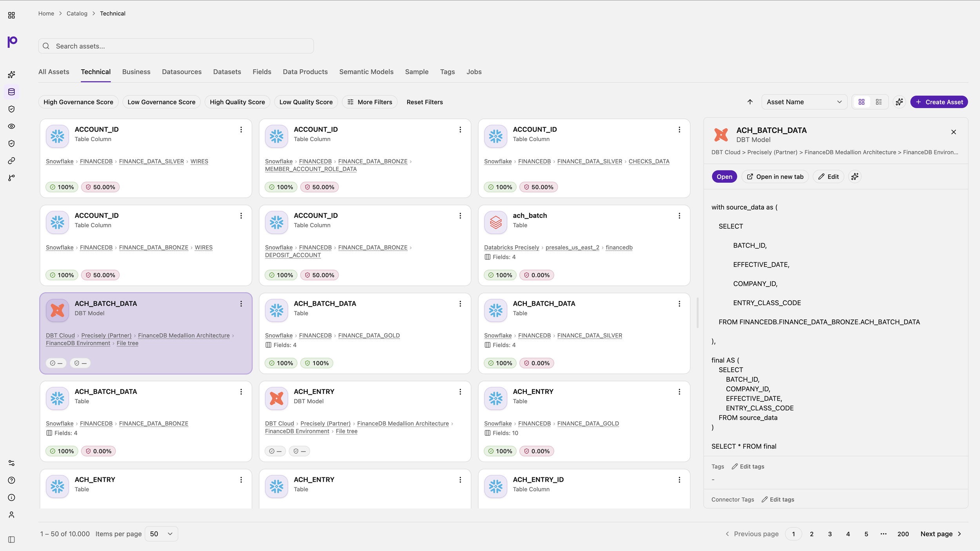Toggle sort direction arrow
The height and width of the screenshot is (551, 980).
pyautogui.click(x=750, y=102)
